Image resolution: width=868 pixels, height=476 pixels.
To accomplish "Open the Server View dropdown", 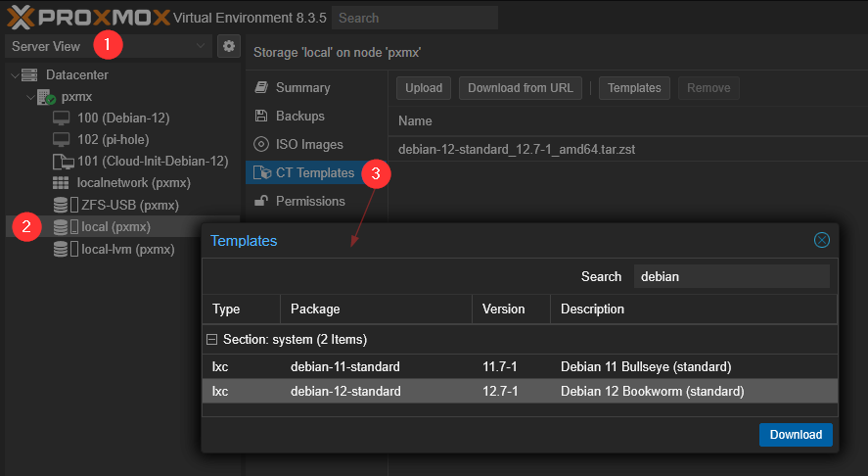I will click(x=201, y=46).
